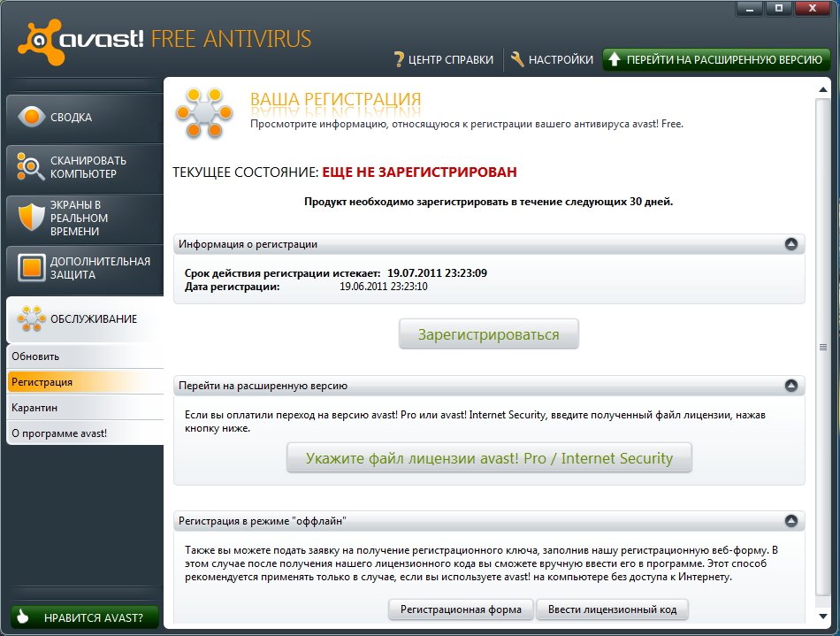Select Карантин in maintenance submenu
840x636 pixels.
(85, 408)
